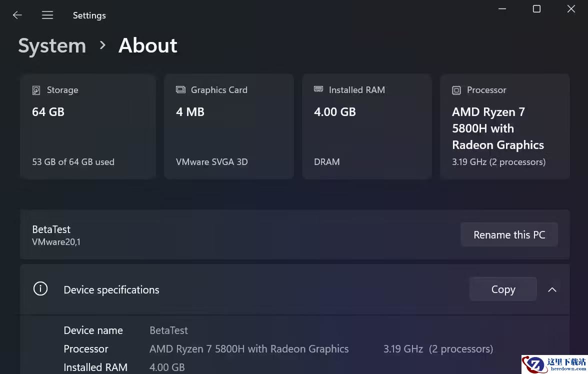Click the About breadcrumb title
Image resolution: width=588 pixels, height=374 pixels.
(148, 46)
